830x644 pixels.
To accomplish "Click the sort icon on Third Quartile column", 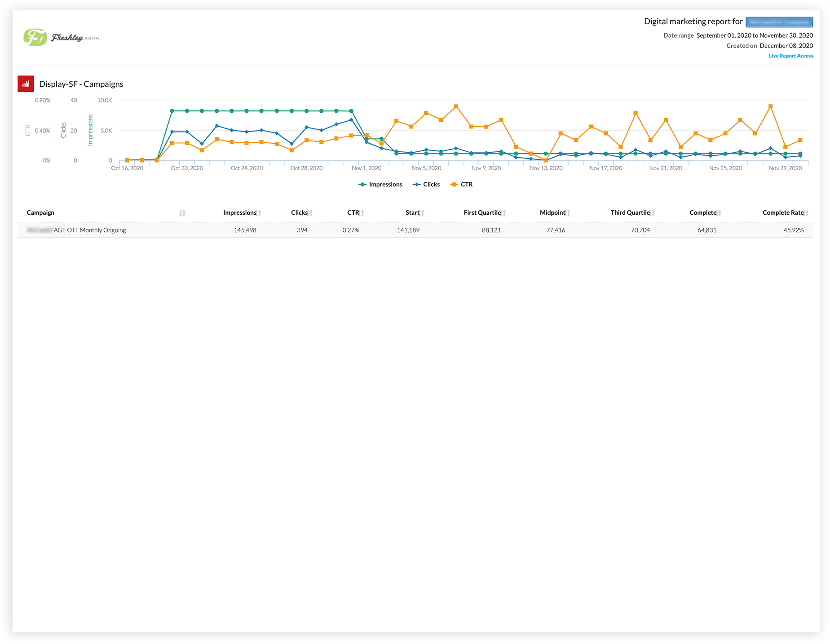I will (653, 212).
